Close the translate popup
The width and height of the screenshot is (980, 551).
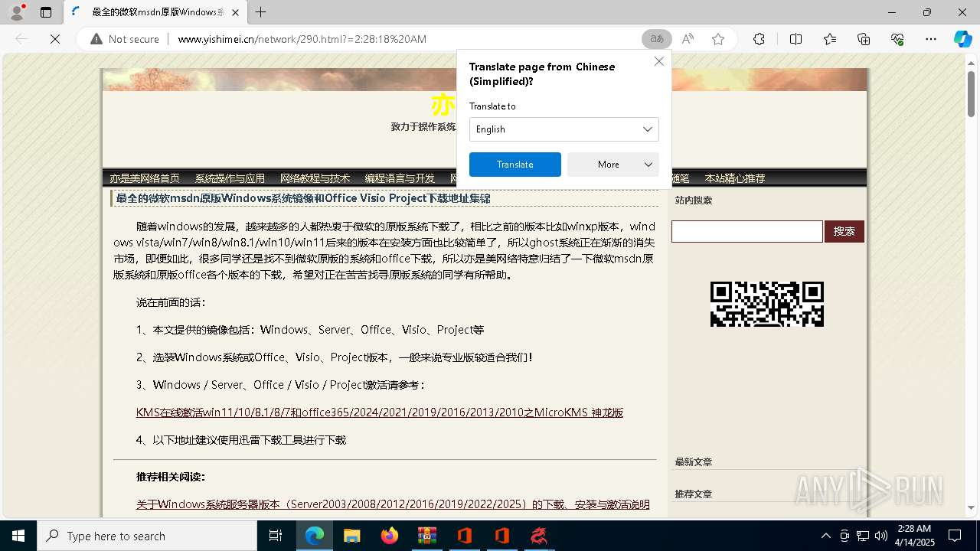(x=659, y=61)
